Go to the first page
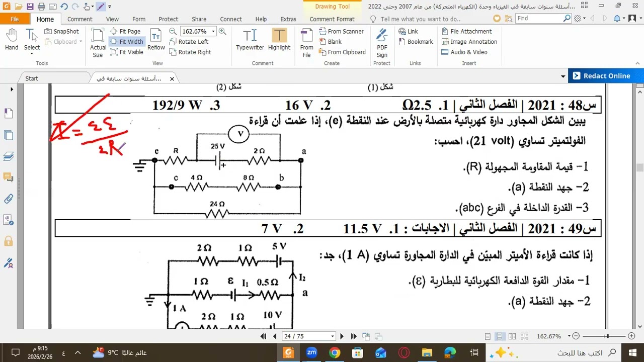The height and width of the screenshot is (362, 644). [264, 336]
